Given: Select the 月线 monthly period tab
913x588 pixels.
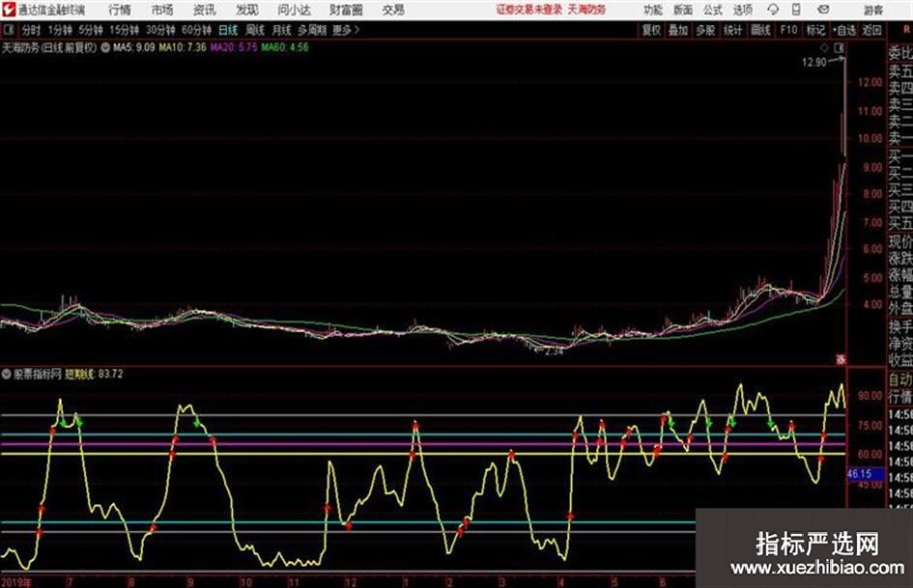Looking at the screenshot, I should 282,30.
